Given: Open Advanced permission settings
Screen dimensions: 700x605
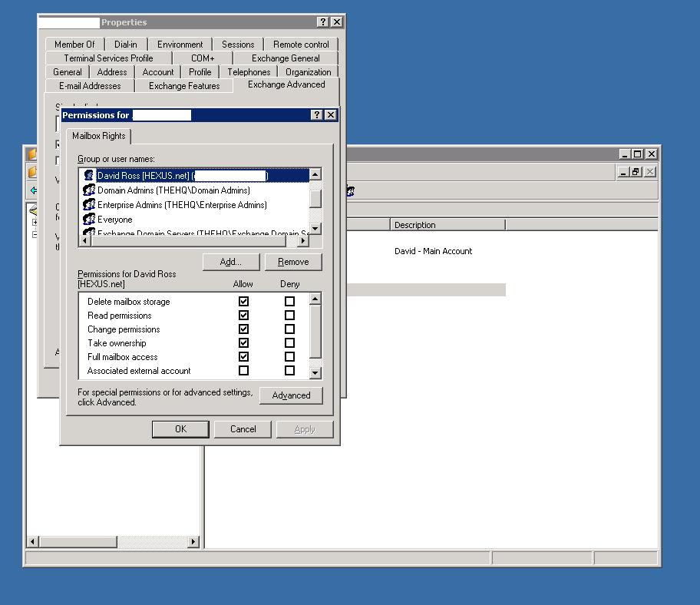Looking at the screenshot, I should (x=291, y=395).
